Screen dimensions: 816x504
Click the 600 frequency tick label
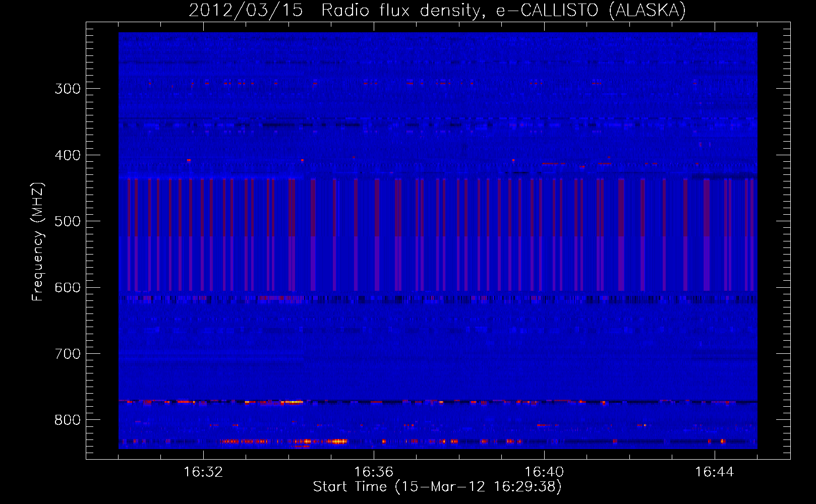pyautogui.click(x=68, y=288)
